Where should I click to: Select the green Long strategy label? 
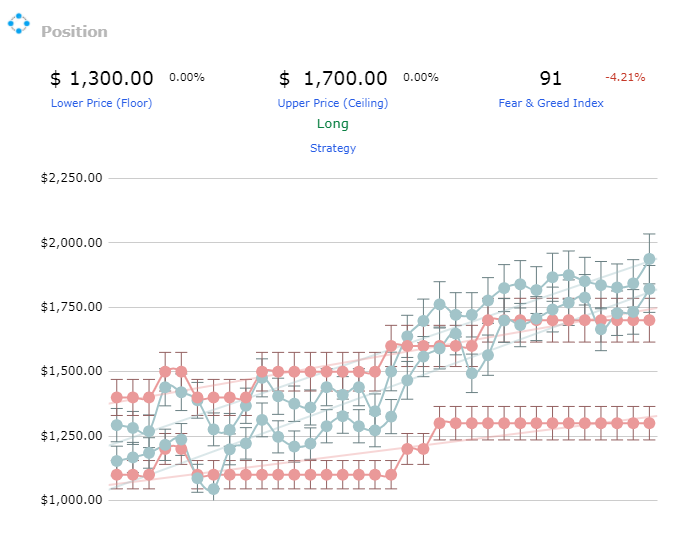pos(333,124)
